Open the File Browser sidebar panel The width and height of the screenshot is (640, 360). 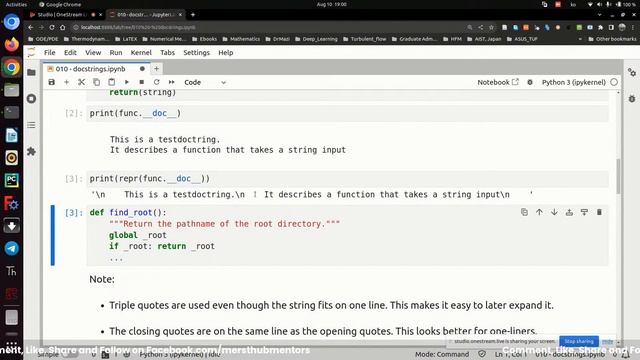31,73
